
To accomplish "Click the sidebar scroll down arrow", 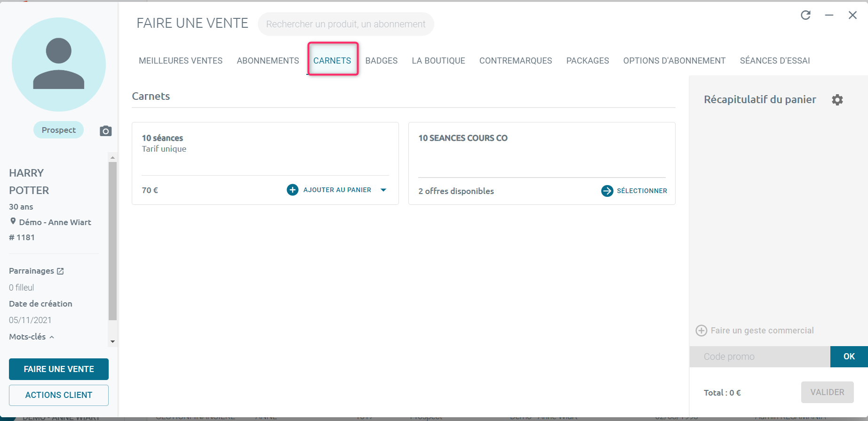I will (x=112, y=342).
